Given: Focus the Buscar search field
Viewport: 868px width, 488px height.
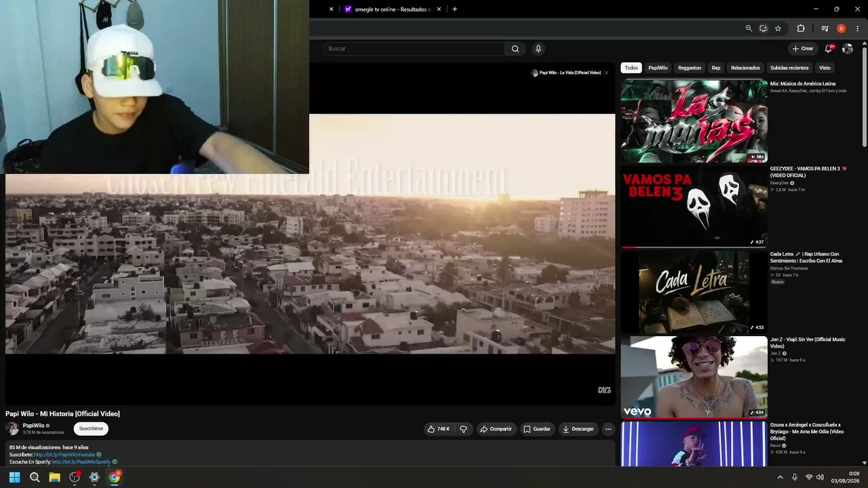Looking at the screenshot, I should click(414, 49).
